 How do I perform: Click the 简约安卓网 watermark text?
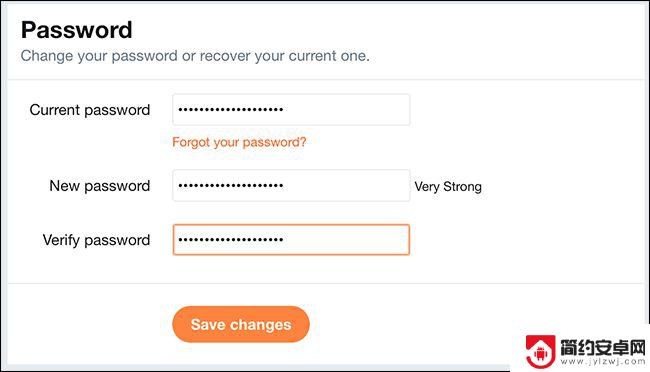point(602,347)
